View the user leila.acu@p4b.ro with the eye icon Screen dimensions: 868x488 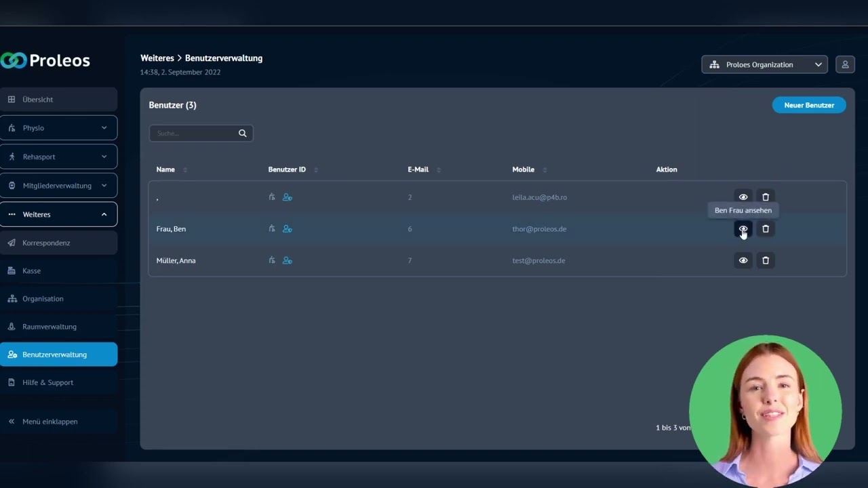(743, 197)
